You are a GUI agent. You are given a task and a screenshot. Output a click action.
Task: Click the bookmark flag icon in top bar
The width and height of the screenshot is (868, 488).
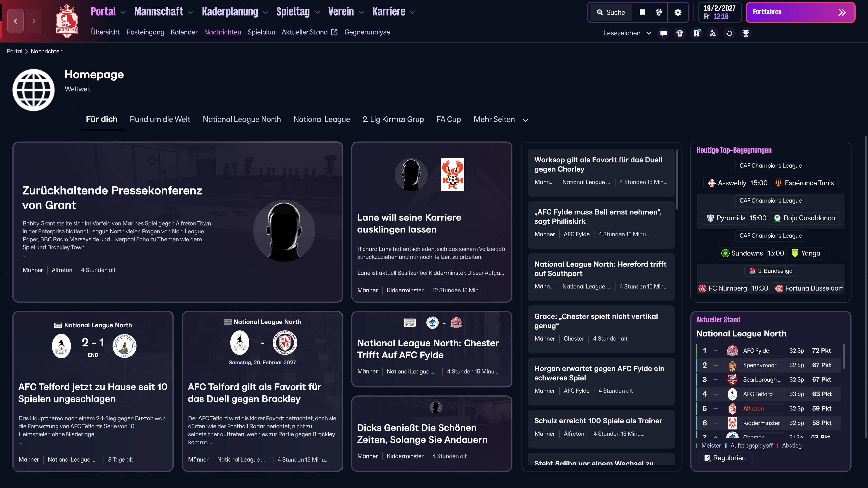(642, 12)
